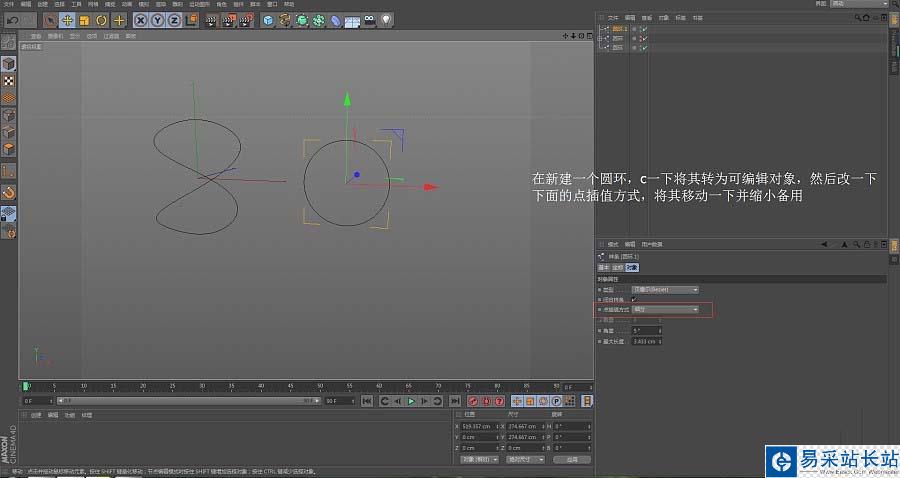Toggle Parameter (P) keyframe recording icon
This screenshot has width=900, height=478.
pos(556,401)
